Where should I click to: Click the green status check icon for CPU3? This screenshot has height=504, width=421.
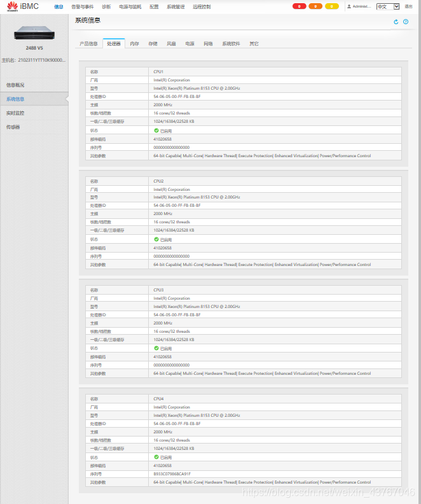pos(156,348)
